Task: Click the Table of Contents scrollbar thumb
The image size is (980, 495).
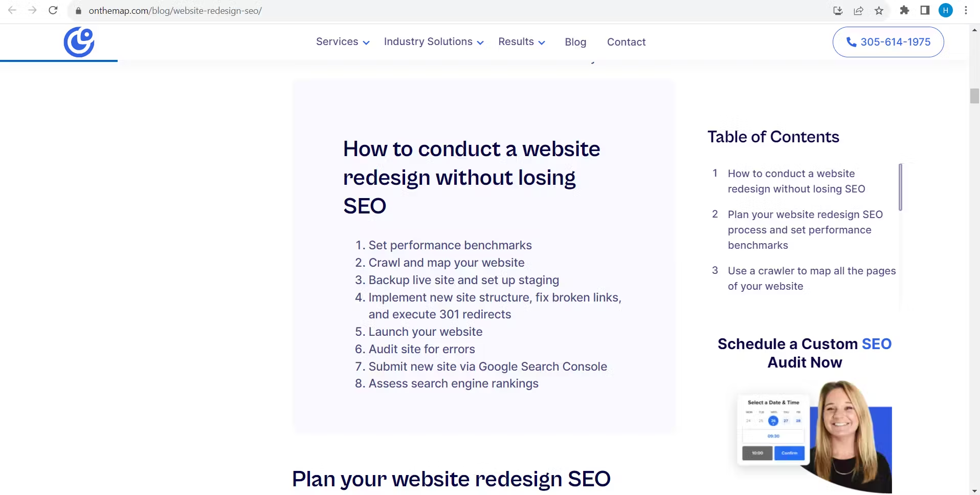Action: (900, 187)
